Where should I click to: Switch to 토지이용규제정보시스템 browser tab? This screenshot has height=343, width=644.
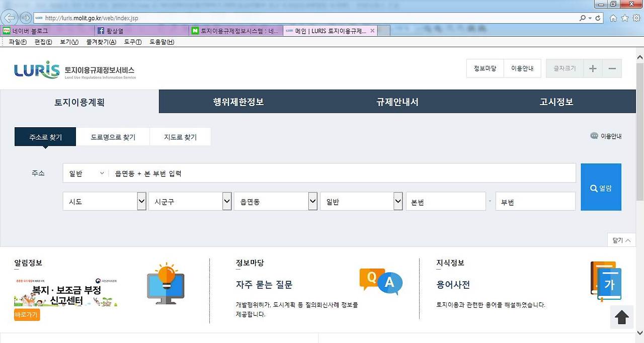tap(236, 31)
